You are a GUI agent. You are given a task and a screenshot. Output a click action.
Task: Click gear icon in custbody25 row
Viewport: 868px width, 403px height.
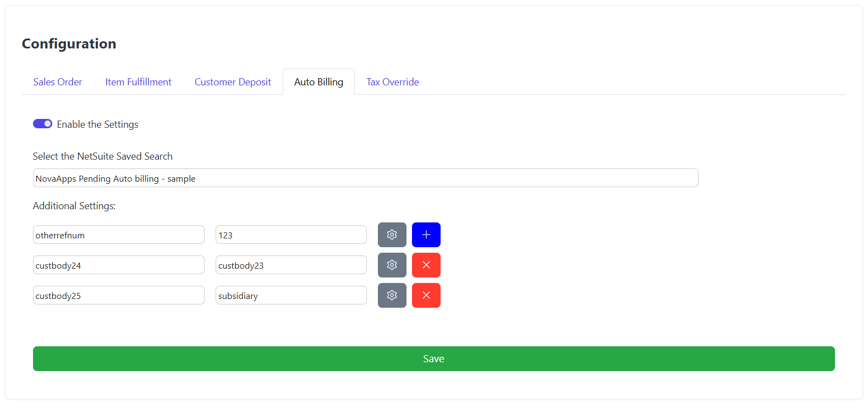coord(392,295)
